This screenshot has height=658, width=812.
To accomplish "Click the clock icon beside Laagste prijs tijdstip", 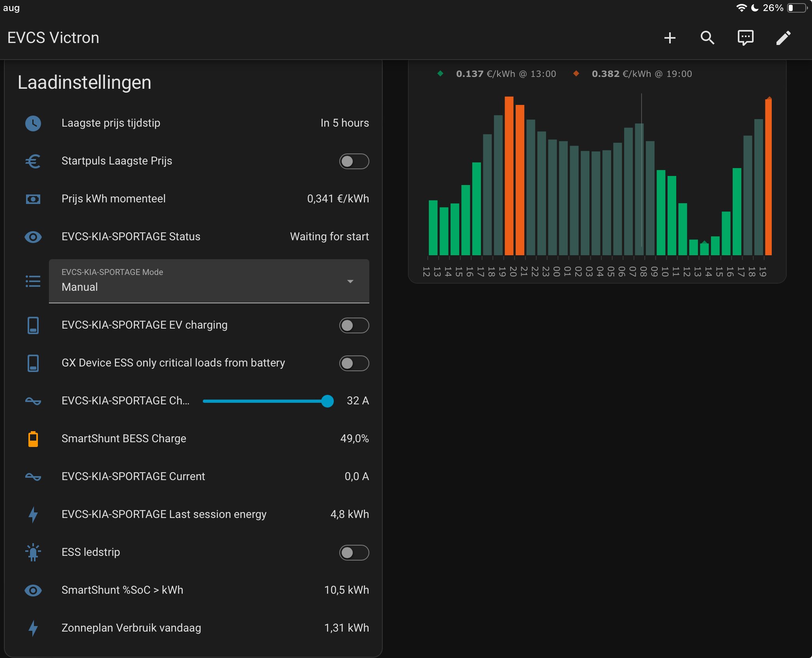I will point(33,123).
